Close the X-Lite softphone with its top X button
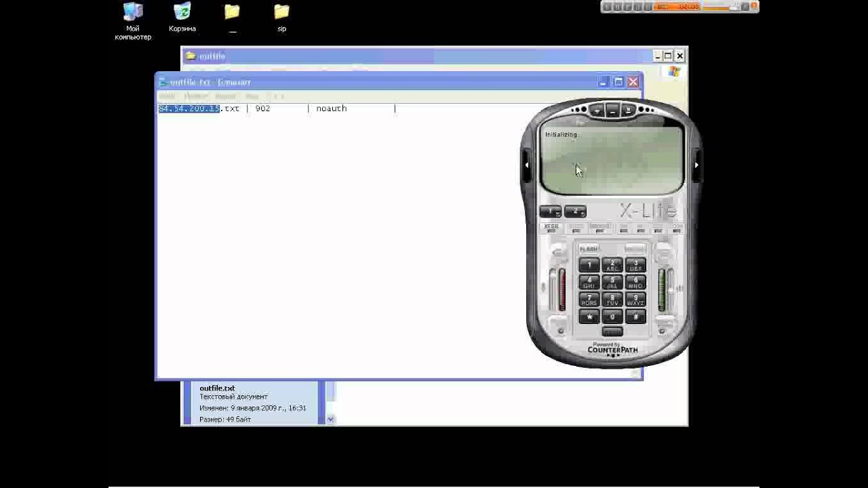 point(629,110)
